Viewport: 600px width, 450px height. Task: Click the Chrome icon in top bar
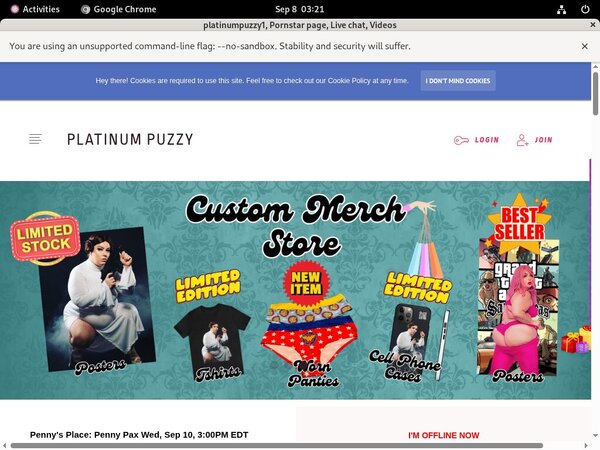click(x=86, y=9)
